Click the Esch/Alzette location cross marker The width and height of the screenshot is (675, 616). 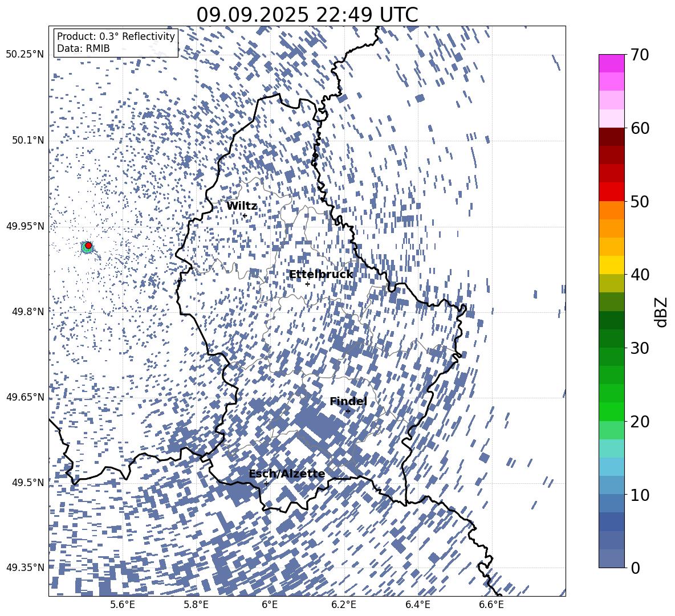(266, 483)
